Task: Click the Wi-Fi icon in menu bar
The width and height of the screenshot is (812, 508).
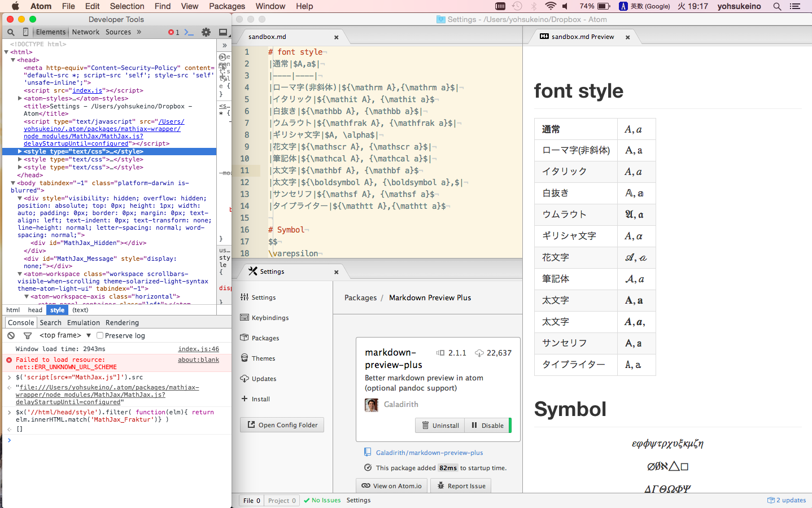Action: click(551, 6)
